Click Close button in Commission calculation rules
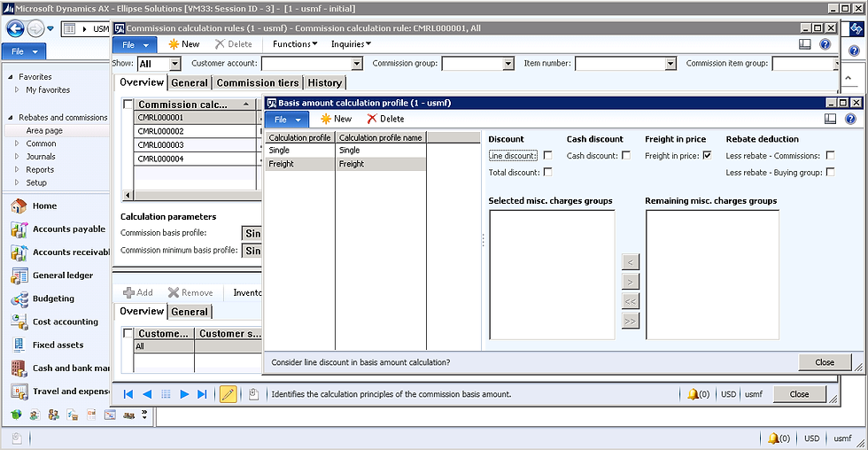The image size is (868, 450). pos(799,394)
